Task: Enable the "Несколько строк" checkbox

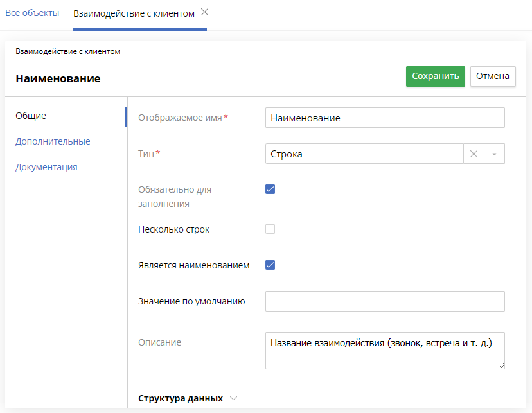Action: pos(270,228)
